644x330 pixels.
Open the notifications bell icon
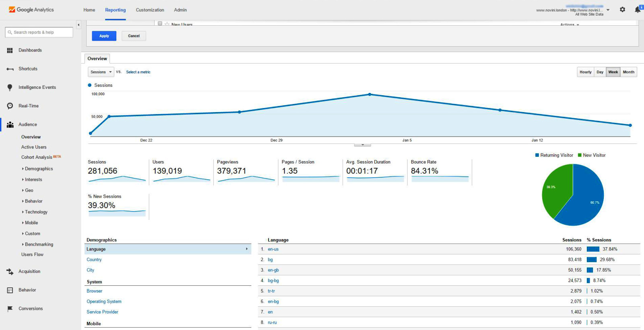click(638, 10)
